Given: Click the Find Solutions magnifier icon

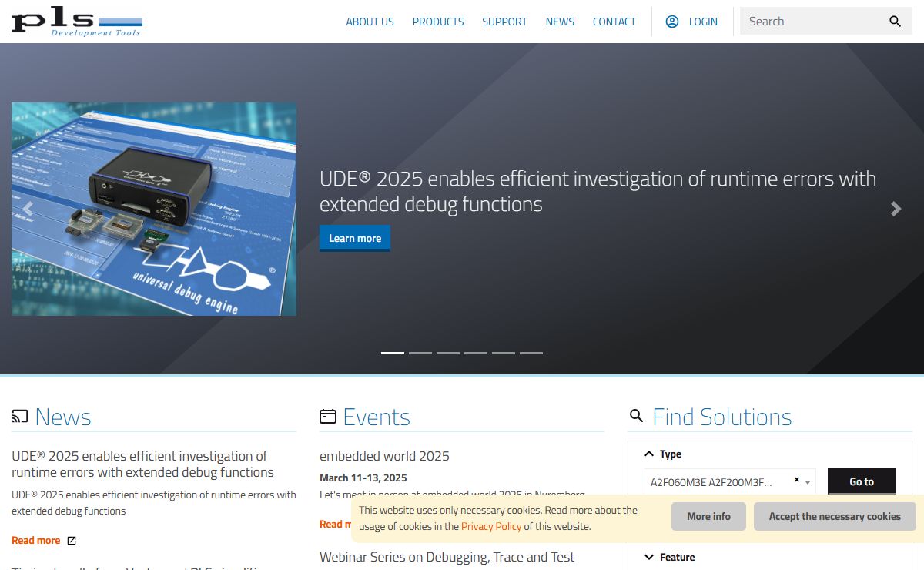Looking at the screenshot, I should tap(636, 417).
